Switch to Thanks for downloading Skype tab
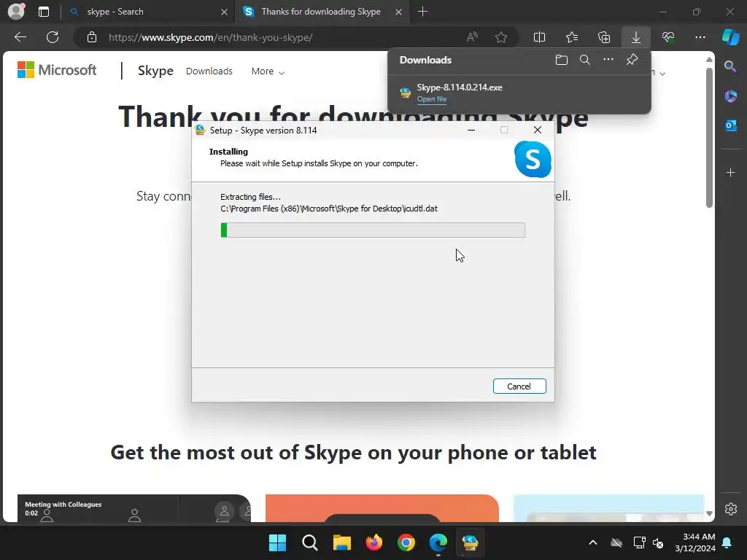This screenshot has height=560, width=747. 321,12
